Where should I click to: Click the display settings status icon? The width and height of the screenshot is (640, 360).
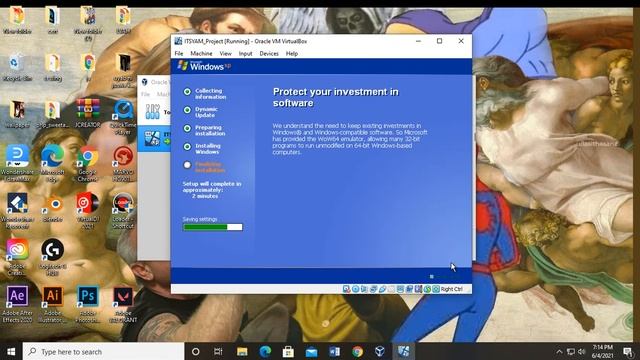[x=400, y=289]
